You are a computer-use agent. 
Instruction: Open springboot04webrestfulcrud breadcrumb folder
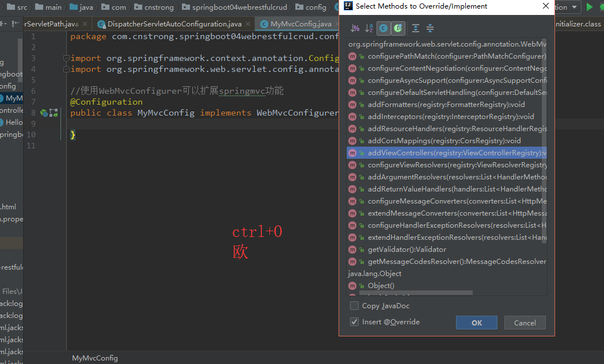coord(234,7)
